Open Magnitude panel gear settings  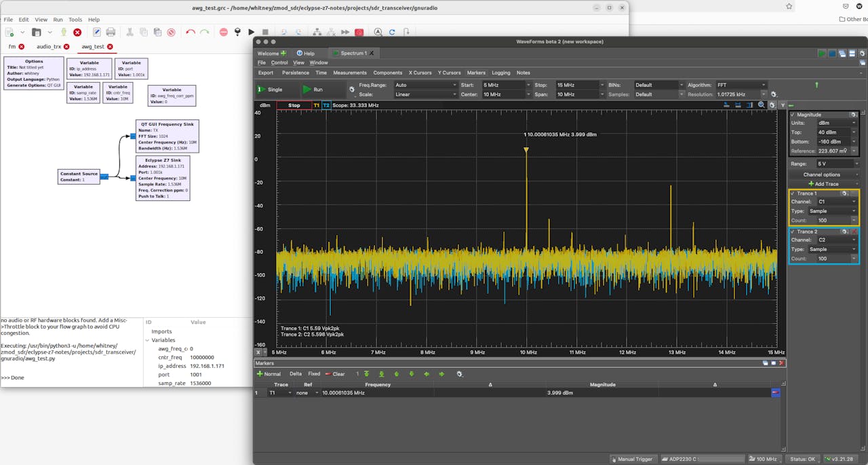(853, 115)
